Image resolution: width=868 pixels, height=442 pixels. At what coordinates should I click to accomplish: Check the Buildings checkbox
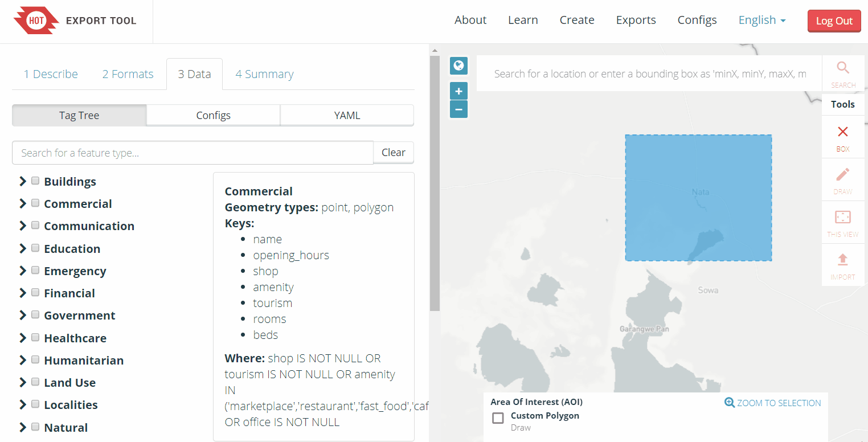[35, 181]
